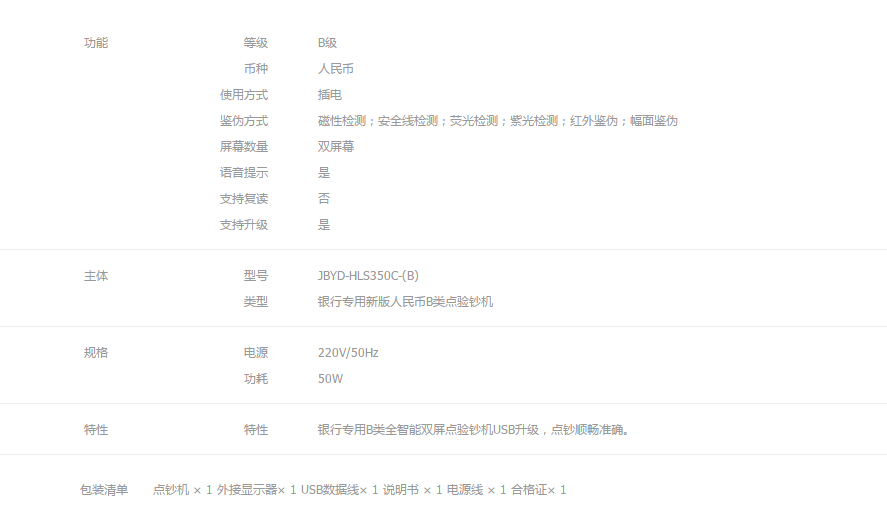
Task: Click the 币种 label
Action: coord(256,69)
